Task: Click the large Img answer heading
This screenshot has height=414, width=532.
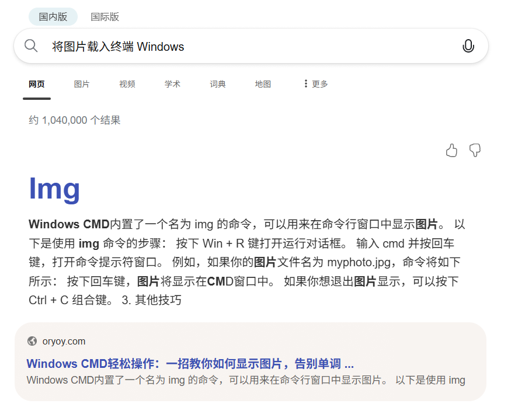Action: click(x=54, y=188)
